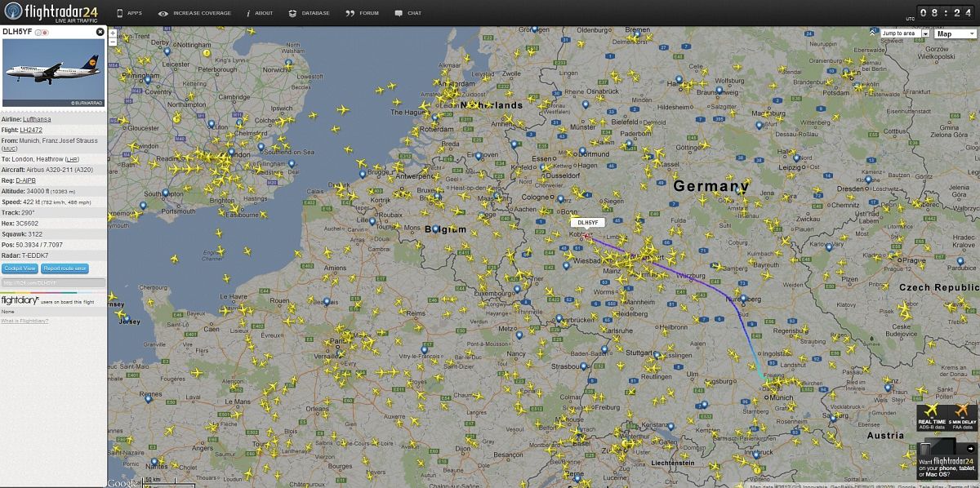This screenshot has height=488, width=980.
Task: Open the Increase Coverage page
Action: [194, 13]
